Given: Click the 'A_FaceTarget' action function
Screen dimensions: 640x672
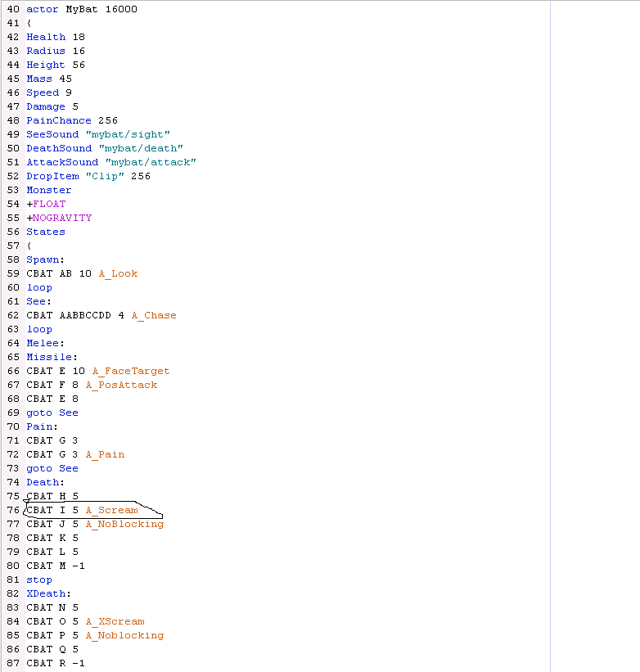Looking at the screenshot, I should (131, 371).
